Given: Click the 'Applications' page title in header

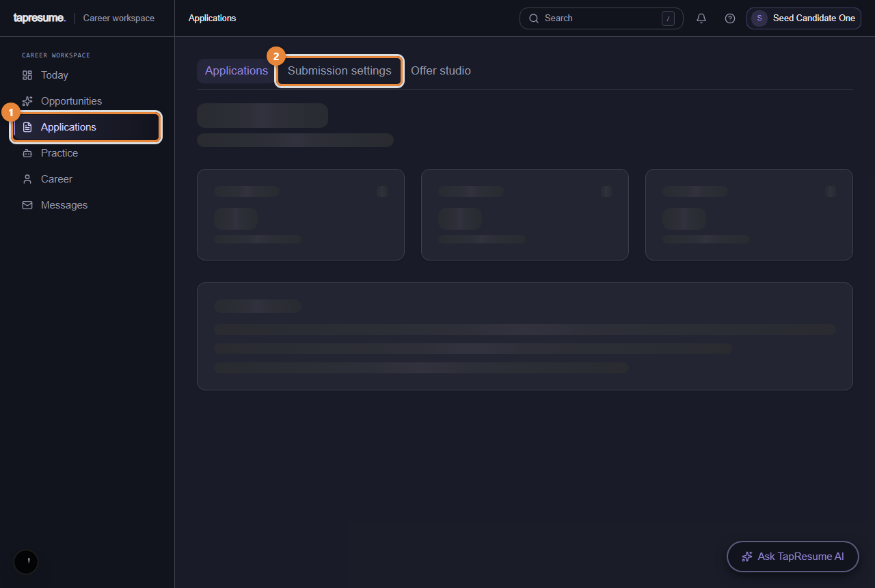Looking at the screenshot, I should [213, 18].
